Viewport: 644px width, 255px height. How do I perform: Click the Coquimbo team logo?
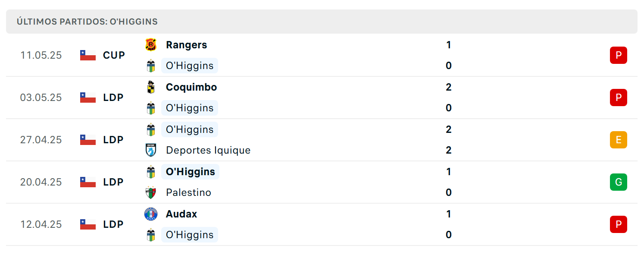tap(150, 87)
